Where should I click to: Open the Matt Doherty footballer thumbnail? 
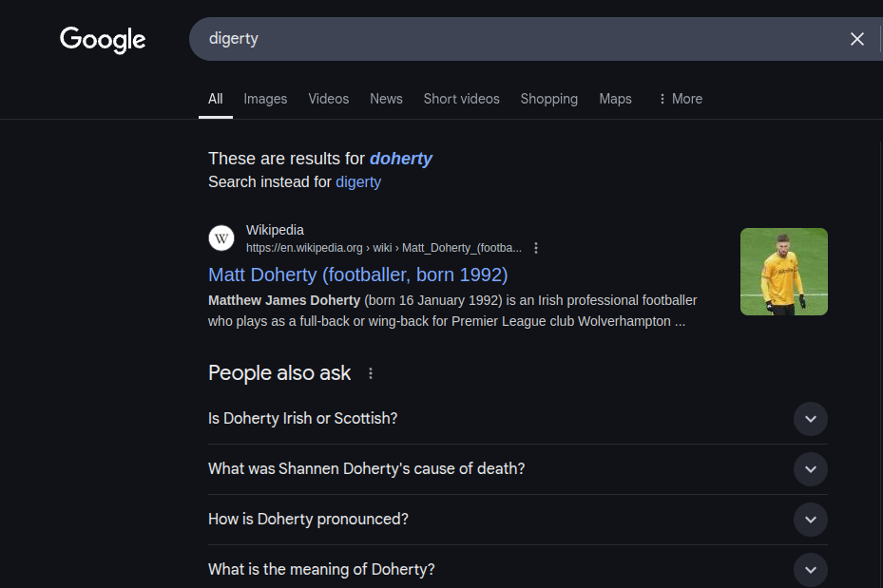(783, 272)
